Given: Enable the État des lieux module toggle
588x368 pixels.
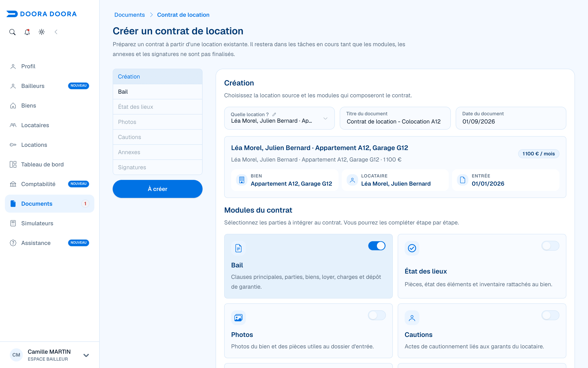Looking at the screenshot, I should pyautogui.click(x=550, y=246).
